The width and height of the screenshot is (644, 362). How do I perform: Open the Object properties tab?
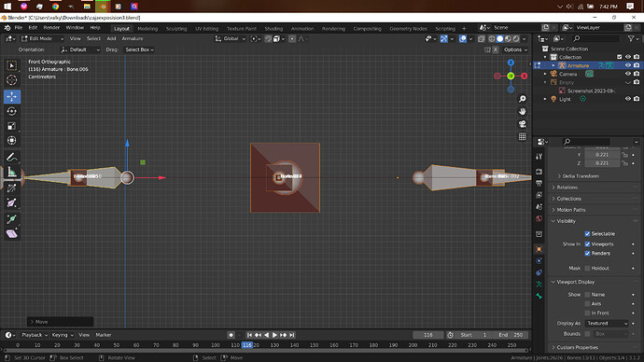(539, 249)
